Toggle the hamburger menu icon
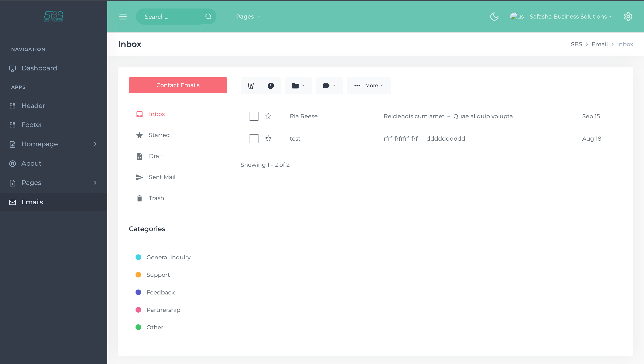This screenshot has width=644, height=364. click(123, 17)
